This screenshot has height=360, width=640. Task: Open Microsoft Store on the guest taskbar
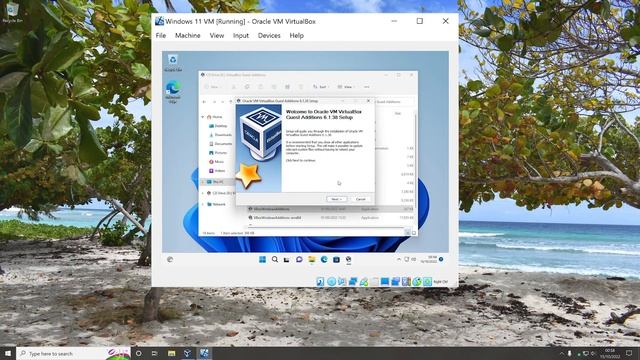click(x=336, y=259)
